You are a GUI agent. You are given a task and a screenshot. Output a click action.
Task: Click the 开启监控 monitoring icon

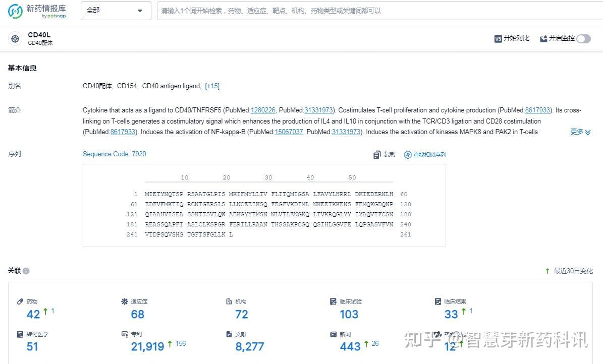[x=543, y=38]
